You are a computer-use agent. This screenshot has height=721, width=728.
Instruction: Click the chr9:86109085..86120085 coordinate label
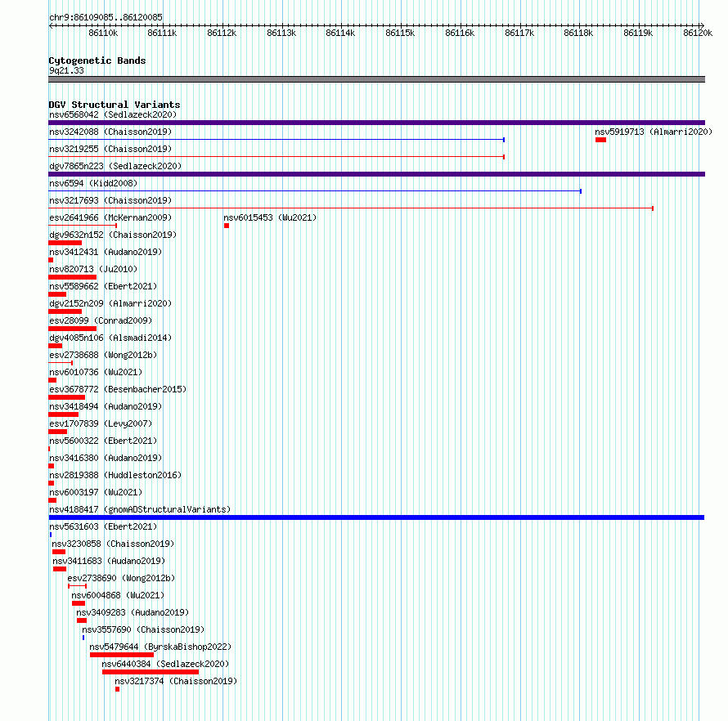pos(106,18)
